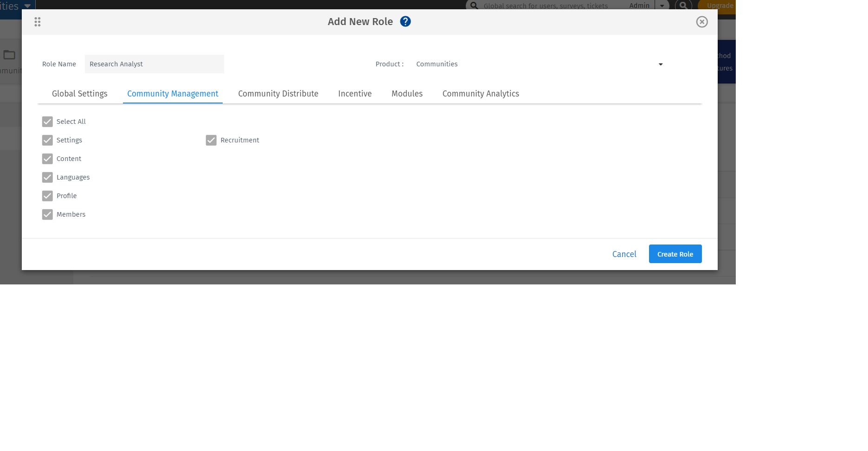Open the product switcher dropdown arrow at top left
This screenshot has height=451, width=868.
[x=27, y=6]
